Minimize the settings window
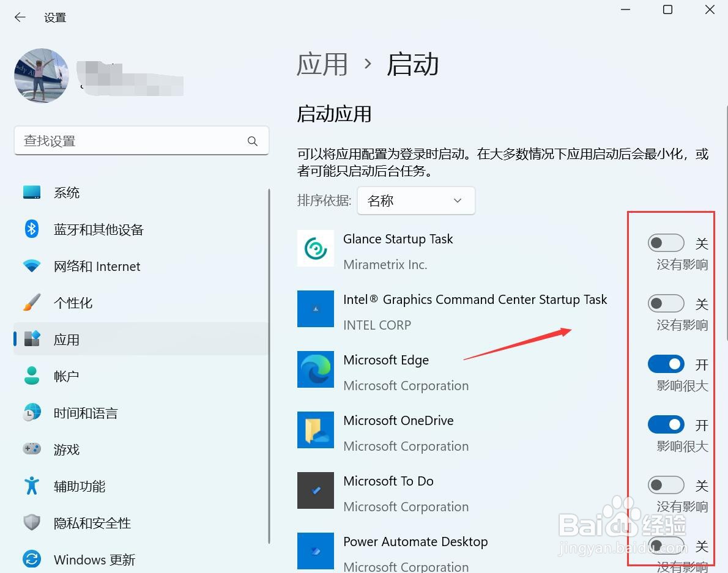The width and height of the screenshot is (728, 573). (x=625, y=10)
